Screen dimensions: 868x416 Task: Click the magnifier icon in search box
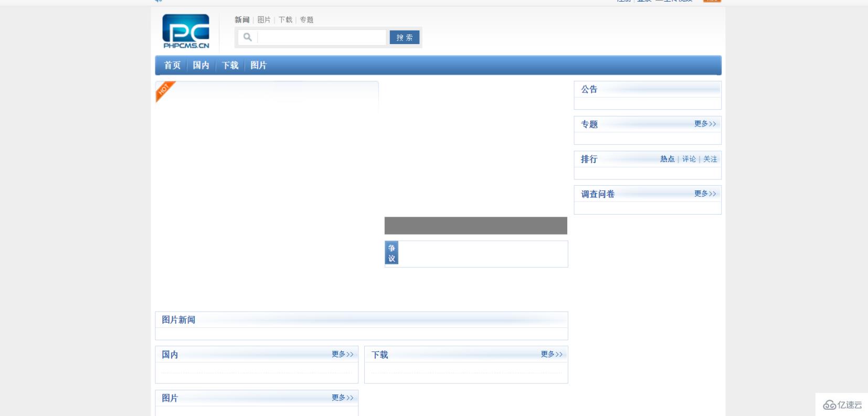(x=248, y=37)
